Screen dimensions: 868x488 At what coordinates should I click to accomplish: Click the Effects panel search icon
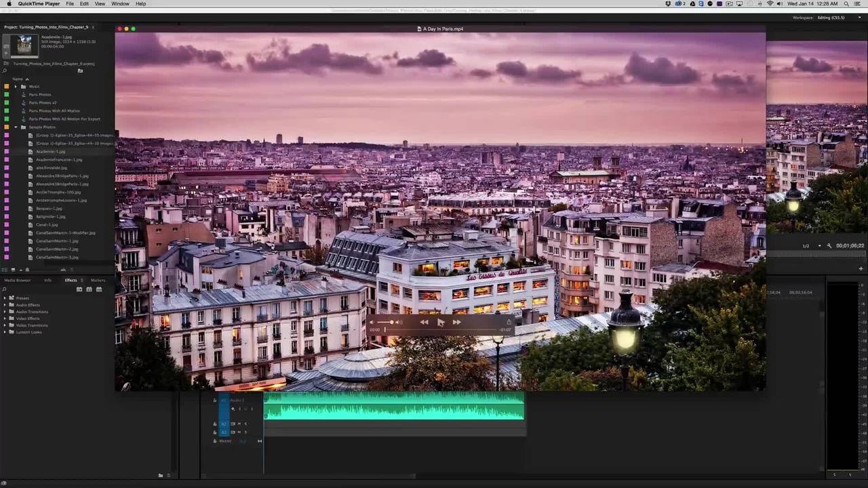point(5,289)
